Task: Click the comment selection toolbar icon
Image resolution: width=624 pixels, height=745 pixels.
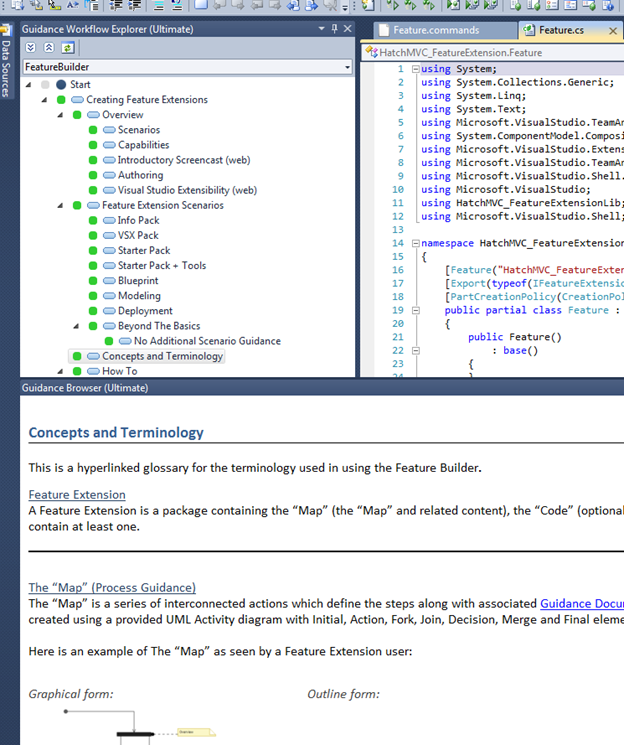Action: tap(159, 5)
